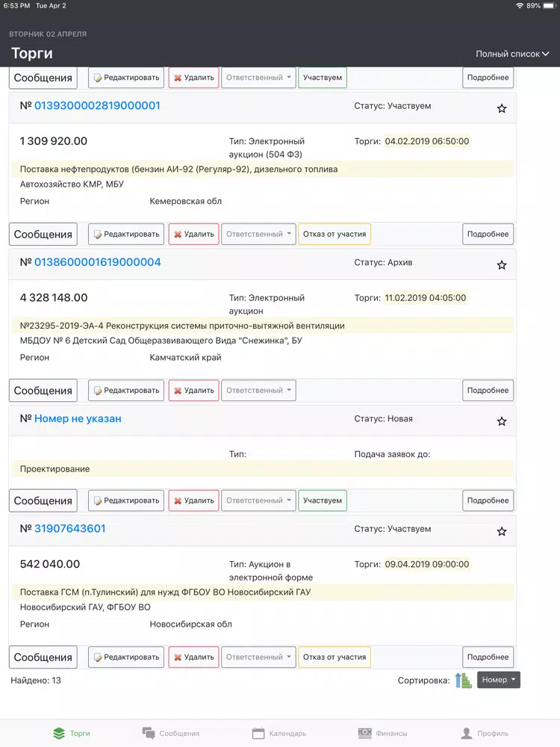
Task: Delete the Камчатский край tender
Action: [x=193, y=391]
